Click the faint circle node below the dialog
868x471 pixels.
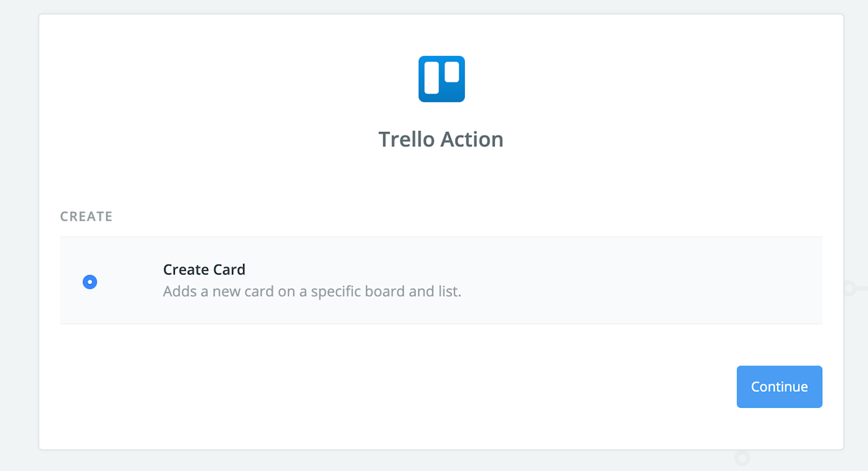[x=742, y=459]
